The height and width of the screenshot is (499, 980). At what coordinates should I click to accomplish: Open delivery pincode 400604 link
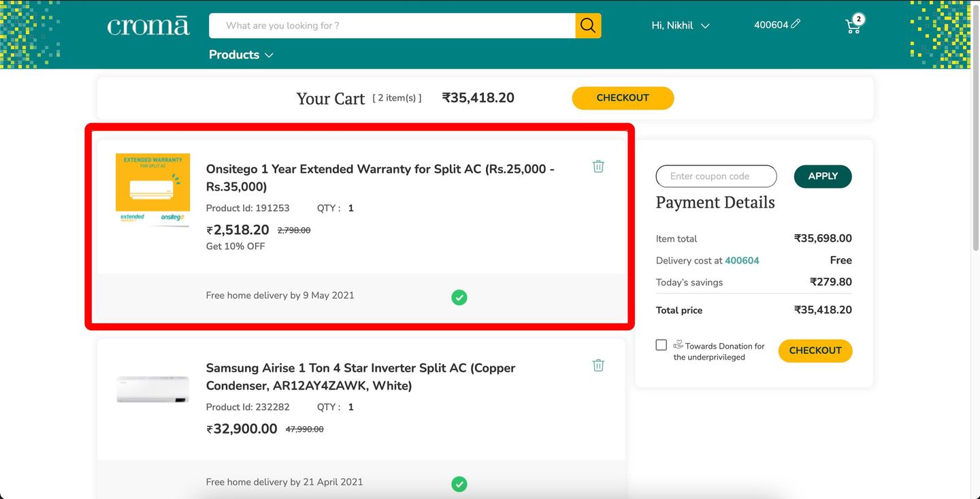(742, 261)
